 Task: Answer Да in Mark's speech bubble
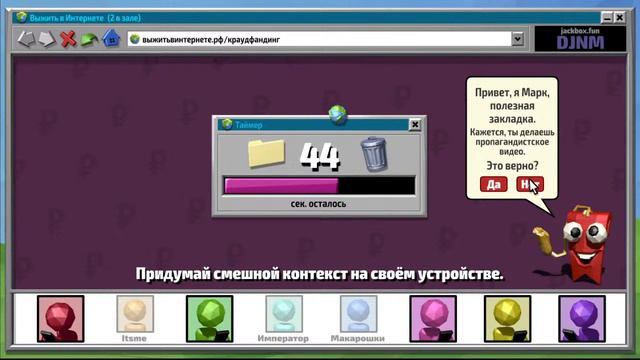pos(493,184)
